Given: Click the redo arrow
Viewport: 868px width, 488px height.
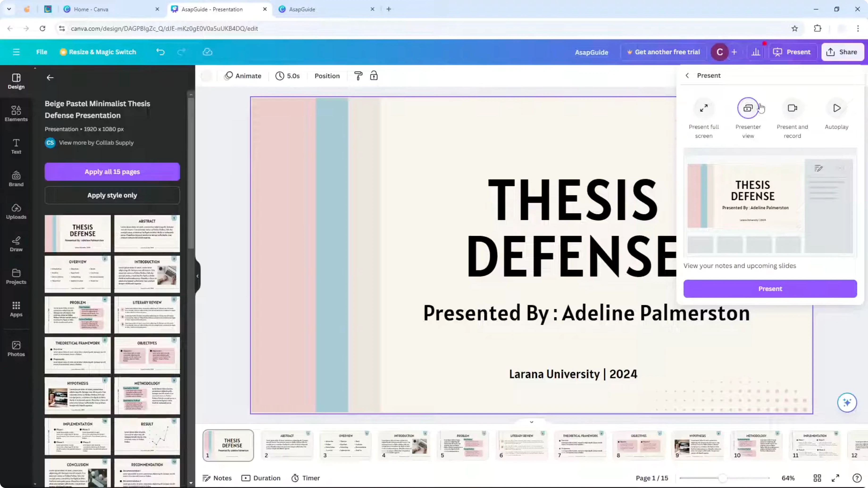Looking at the screenshot, I should [181, 52].
